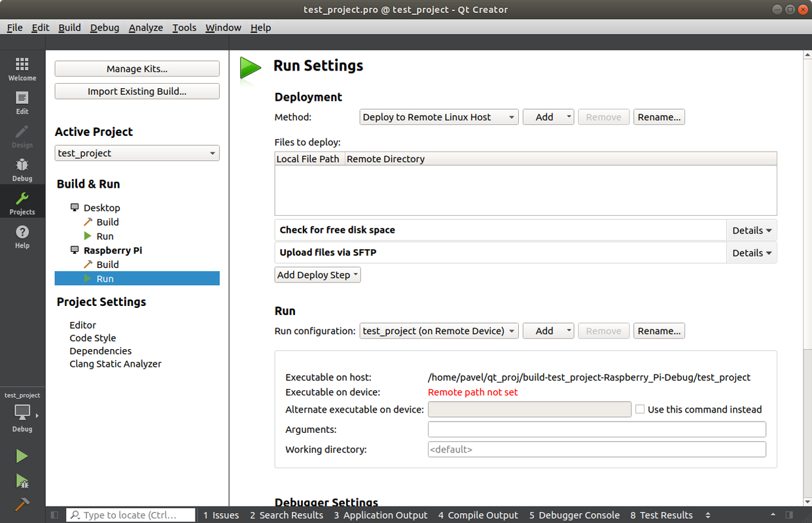Image resolution: width=812 pixels, height=523 pixels.
Task: Open Dependencies project settings
Action: [x=101, y=351]
